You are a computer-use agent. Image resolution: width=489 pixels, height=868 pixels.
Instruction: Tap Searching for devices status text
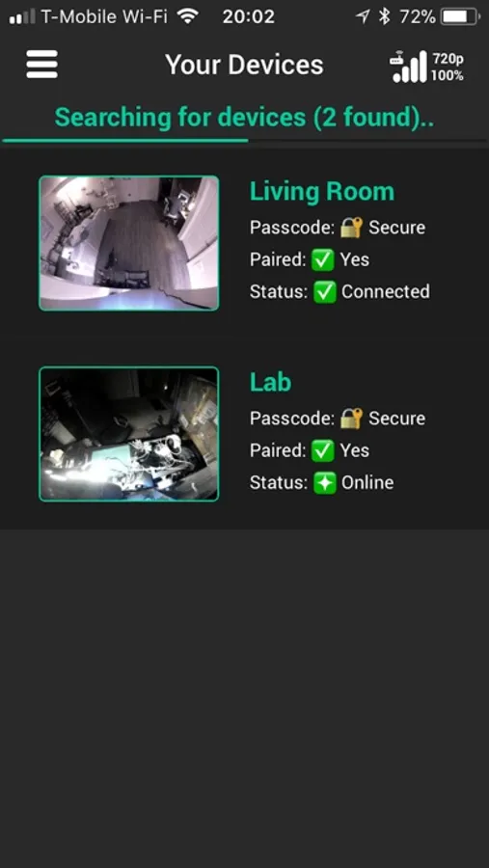[244, 118]
